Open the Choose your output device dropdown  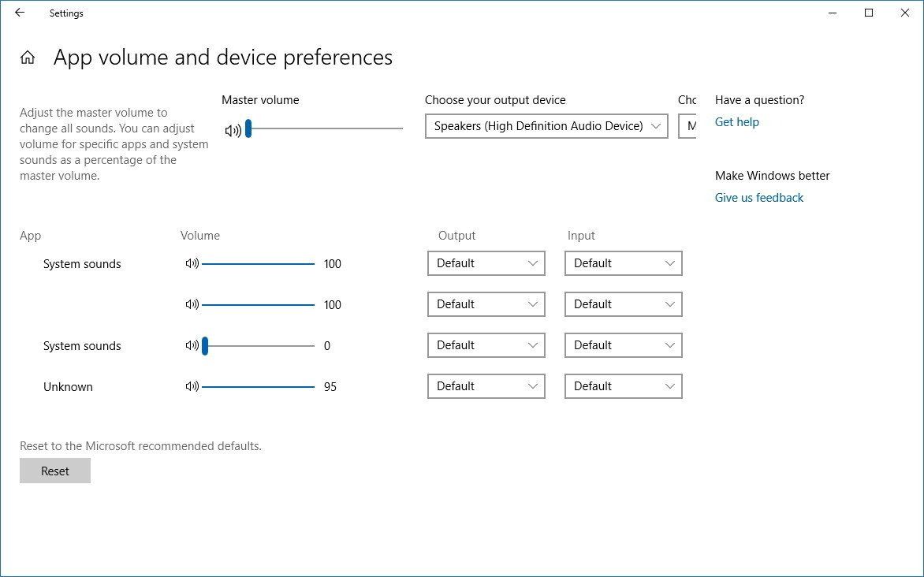tap(546, 126)
